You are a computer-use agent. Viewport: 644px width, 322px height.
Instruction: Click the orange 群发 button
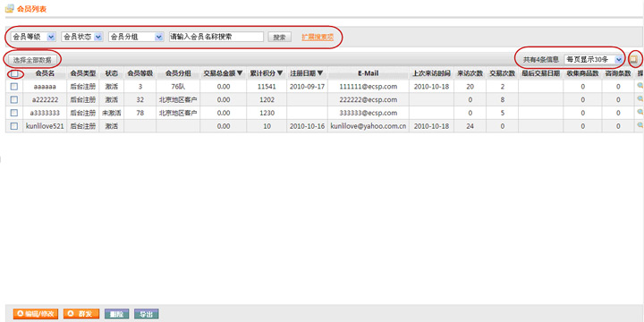(81, 314)
